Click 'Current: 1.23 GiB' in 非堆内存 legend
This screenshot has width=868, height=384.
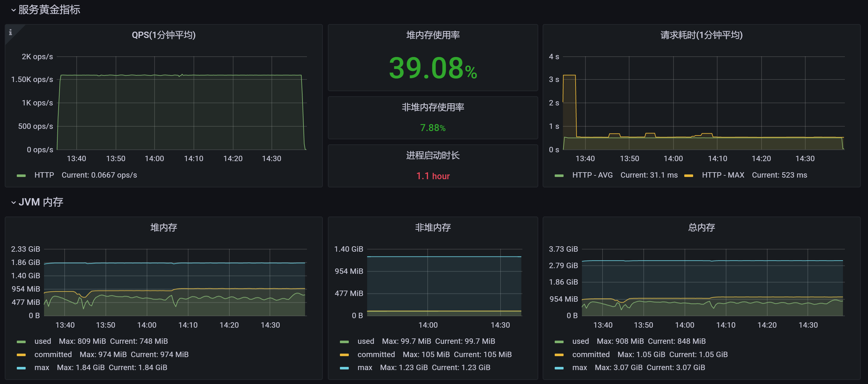point(461,367)
